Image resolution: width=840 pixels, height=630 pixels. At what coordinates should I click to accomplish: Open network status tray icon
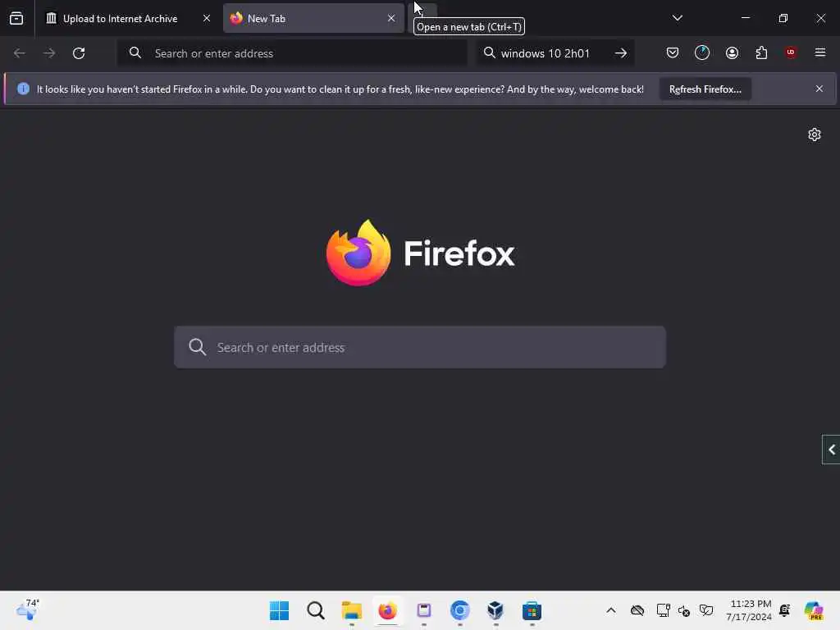click(x=663, y=610)
